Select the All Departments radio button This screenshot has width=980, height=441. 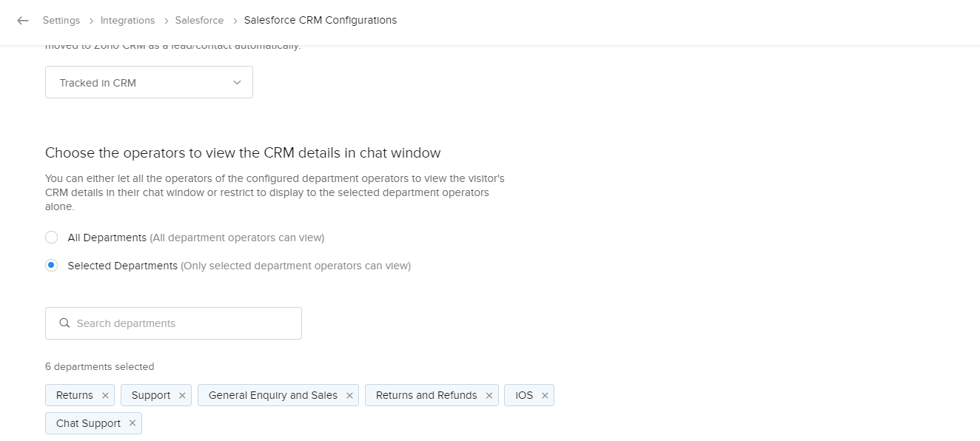(51, 238)
